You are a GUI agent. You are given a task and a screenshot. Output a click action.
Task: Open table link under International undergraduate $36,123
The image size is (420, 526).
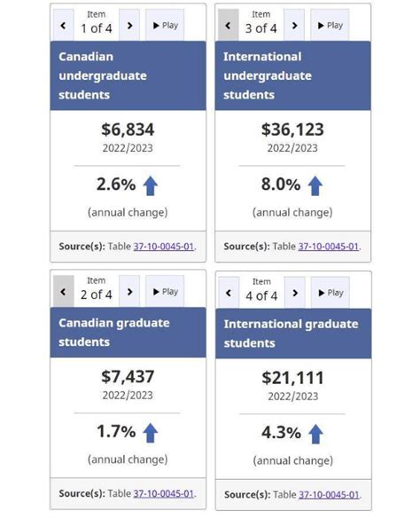click(329, 247)
